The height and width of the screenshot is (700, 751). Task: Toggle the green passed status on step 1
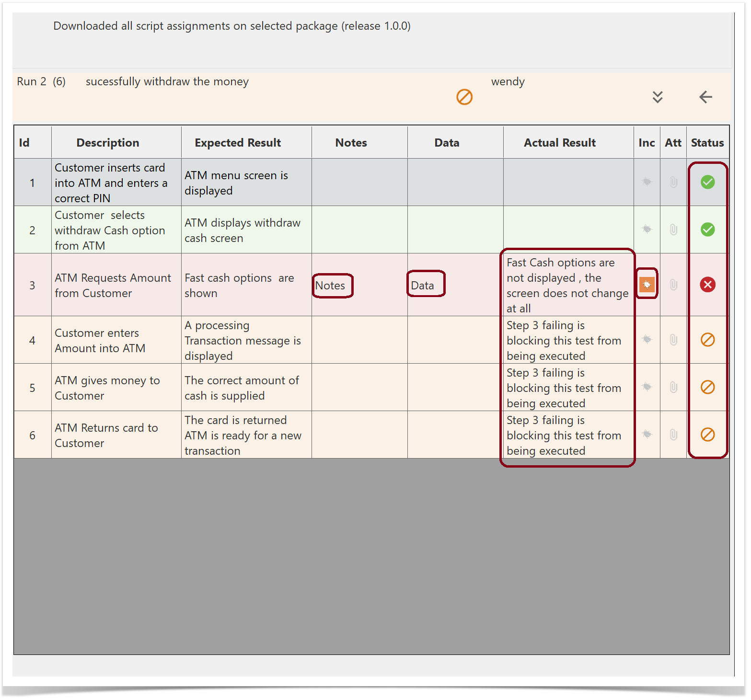[x=707, y=182]
